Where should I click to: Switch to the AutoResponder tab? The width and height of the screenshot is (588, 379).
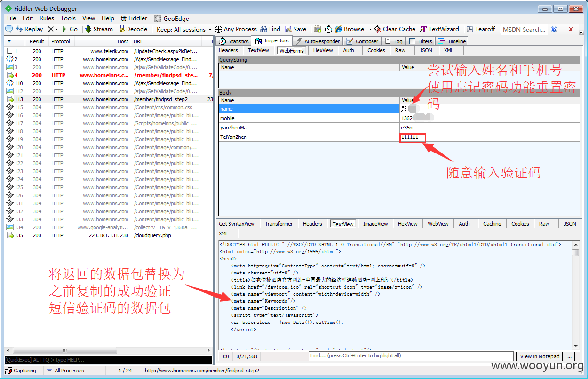click(318, 41)
